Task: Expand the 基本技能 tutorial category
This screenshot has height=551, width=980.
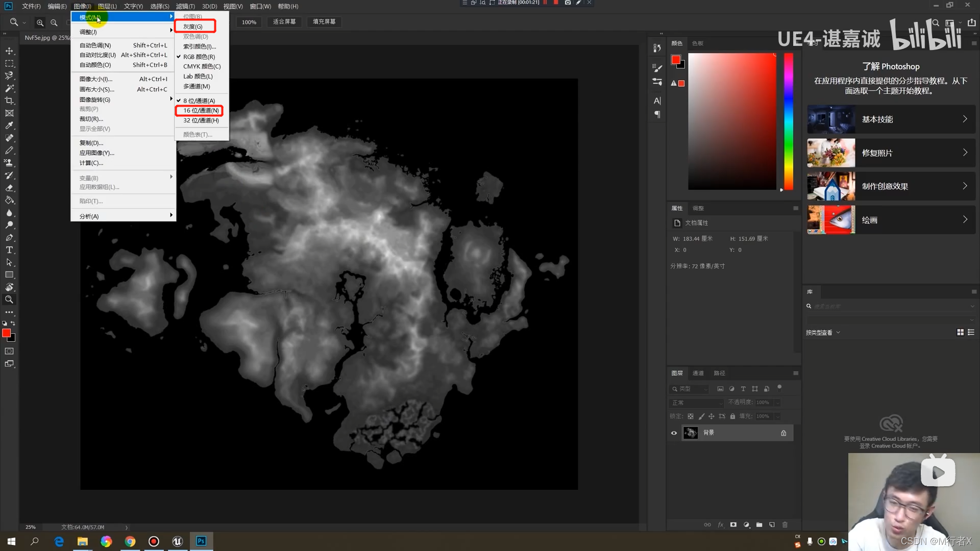Action: click(x=891, y=119)
